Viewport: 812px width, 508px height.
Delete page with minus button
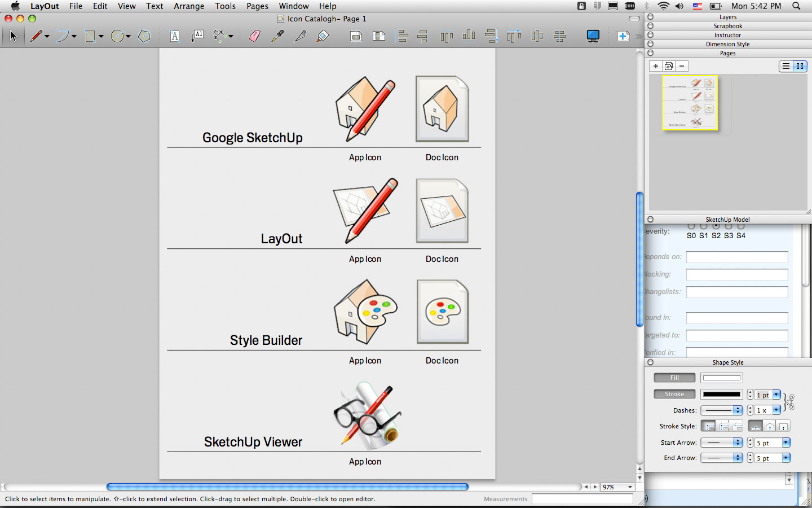pos(682,66)
